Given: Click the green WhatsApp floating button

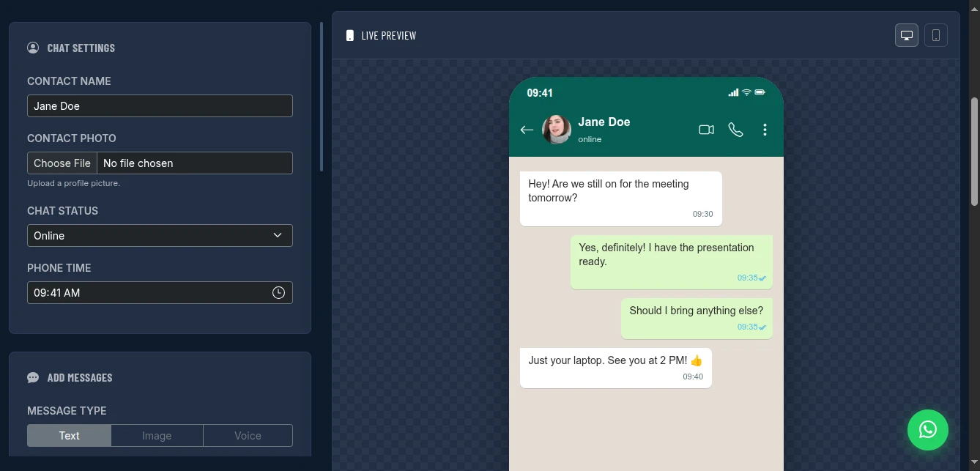Looking at the screenshot, I should [x=927, y=430].
